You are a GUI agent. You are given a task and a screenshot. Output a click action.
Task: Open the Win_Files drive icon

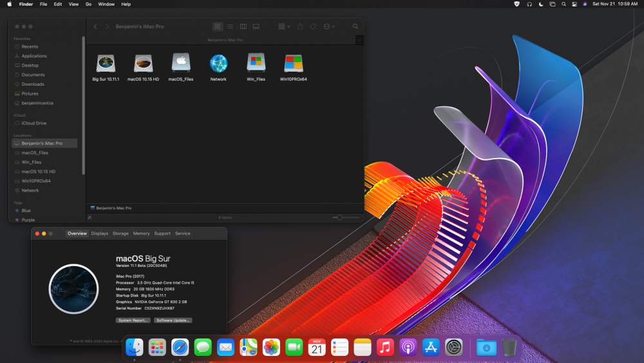point(256,63)
